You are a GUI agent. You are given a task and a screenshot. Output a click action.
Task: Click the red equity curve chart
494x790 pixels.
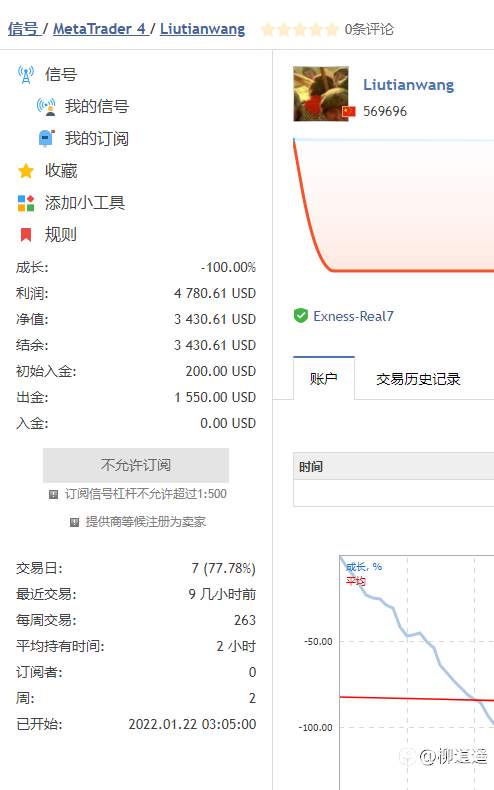point(393,207)
